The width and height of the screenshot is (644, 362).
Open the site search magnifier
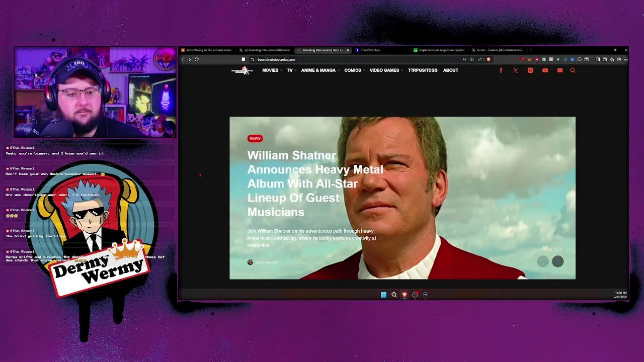click(573, 70)
